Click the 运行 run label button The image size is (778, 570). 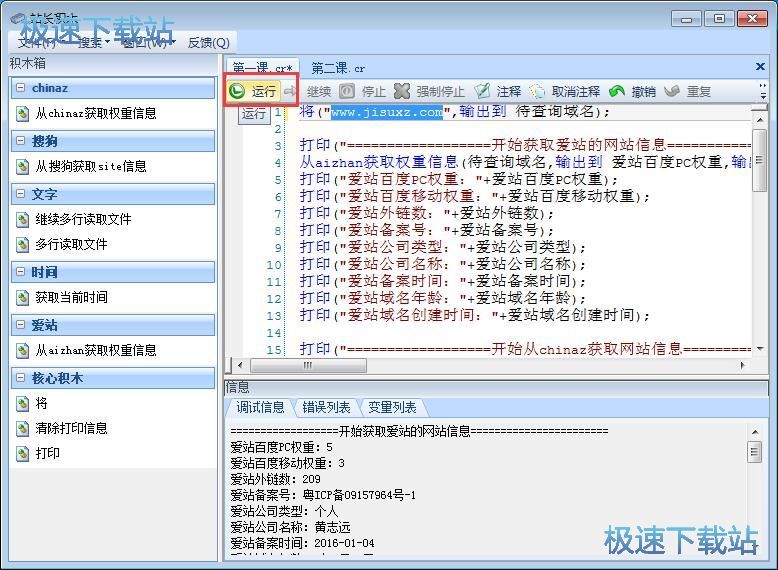(263, 91)
